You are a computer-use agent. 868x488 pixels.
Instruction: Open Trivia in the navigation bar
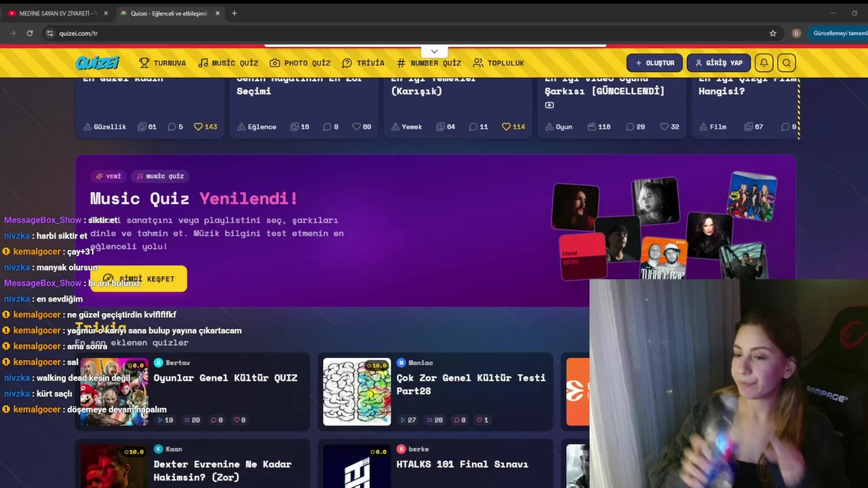point(363,63)
